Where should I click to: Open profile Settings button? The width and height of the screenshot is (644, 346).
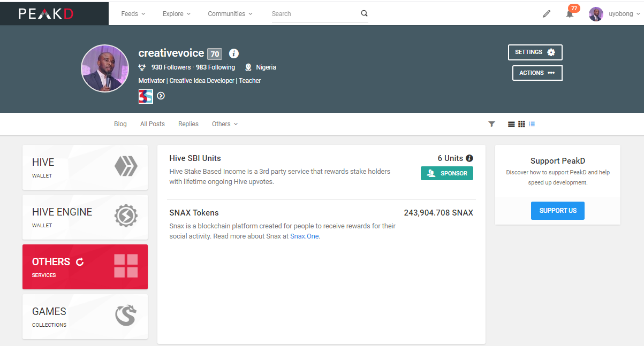coord(535,52)
